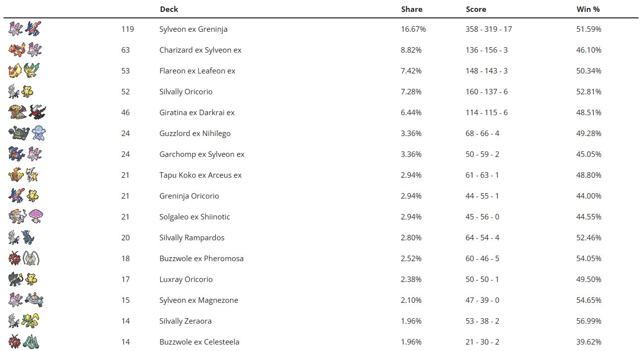Select the Flareon Leafeon deck icons

(24, 70)
